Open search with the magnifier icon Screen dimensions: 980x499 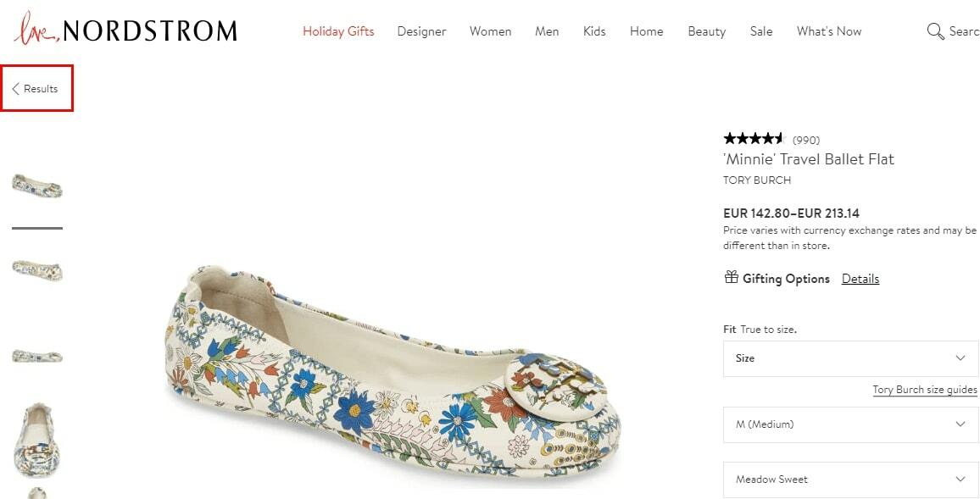[x=935, y=31]
